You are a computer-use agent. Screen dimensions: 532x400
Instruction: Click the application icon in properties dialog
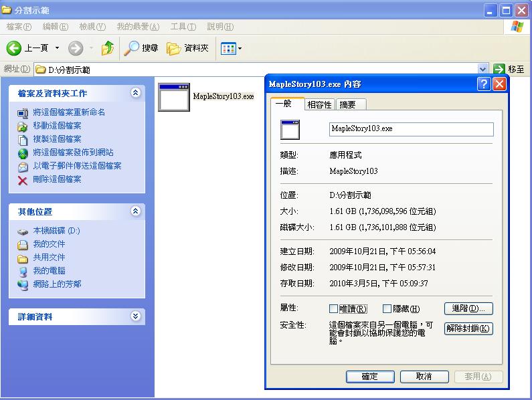[290, 130]
